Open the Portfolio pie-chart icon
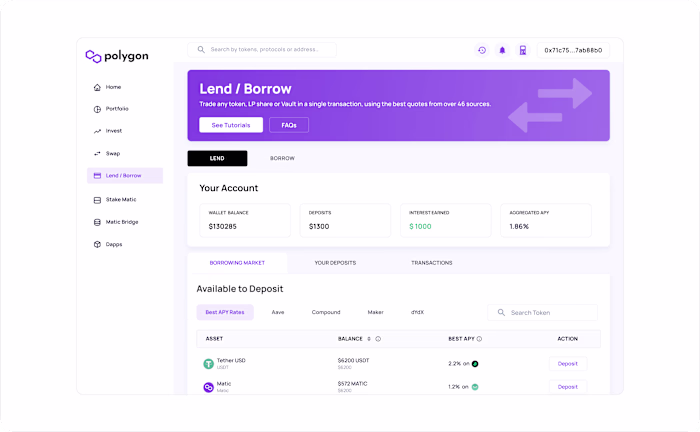700x432 pixels. click(x=97, y=109)
